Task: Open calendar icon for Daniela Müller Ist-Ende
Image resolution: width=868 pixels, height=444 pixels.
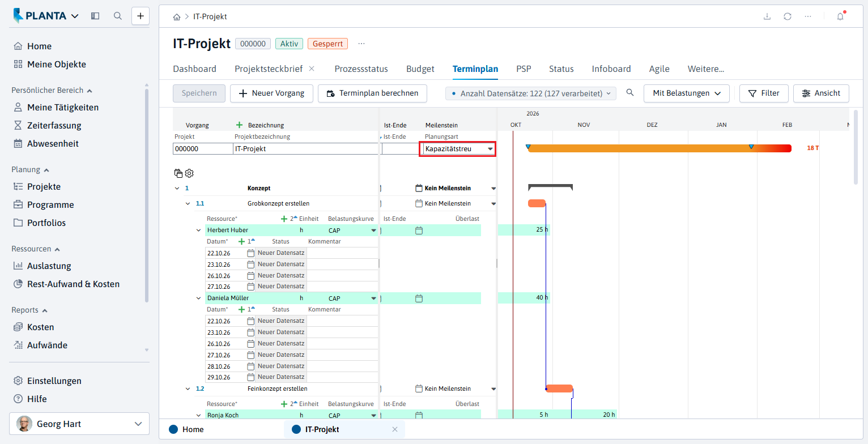Action: coord(419,298)
